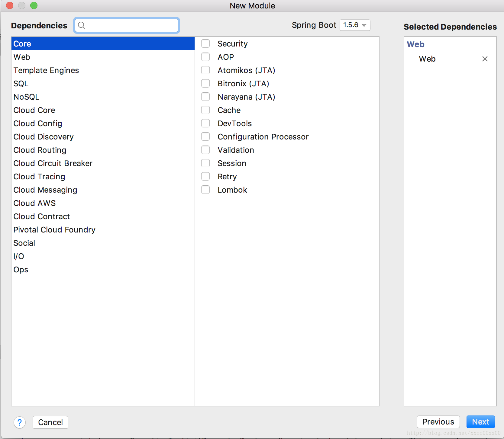Viewport: 504px width, 439px height.
Task: Select Cloud Routing category
Action: [103, 150]
